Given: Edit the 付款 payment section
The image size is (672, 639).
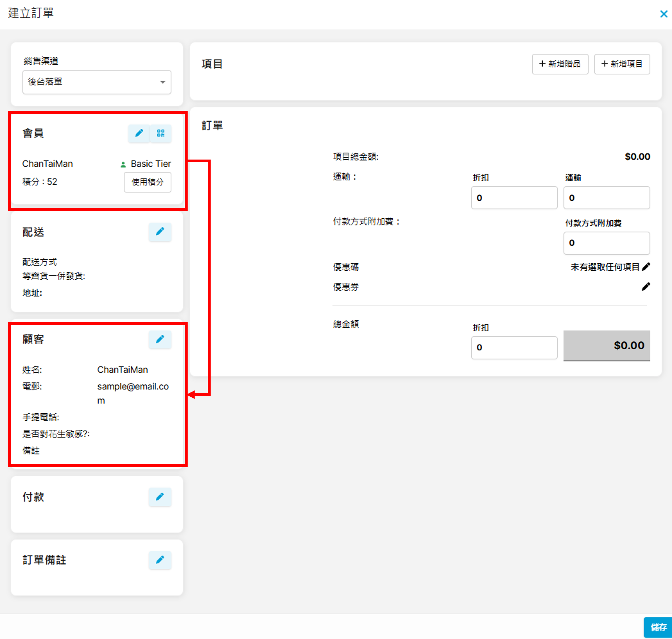Looking at the screenshot, I should (160, 497).
